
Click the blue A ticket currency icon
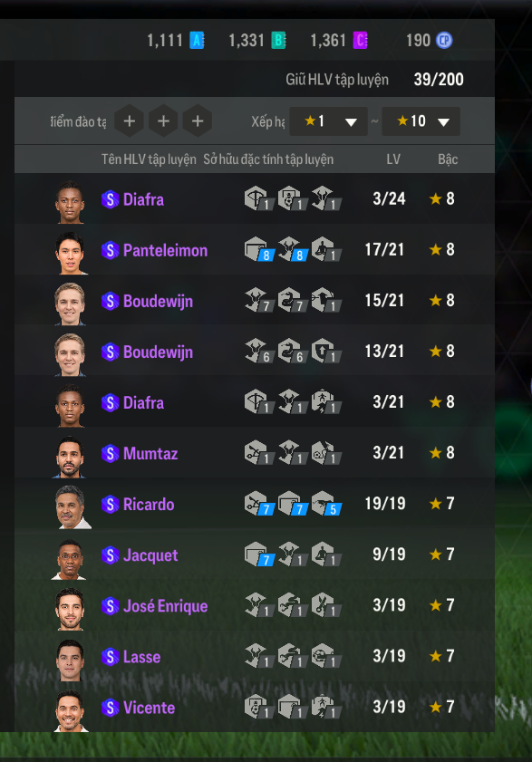[x=197, y=41]
